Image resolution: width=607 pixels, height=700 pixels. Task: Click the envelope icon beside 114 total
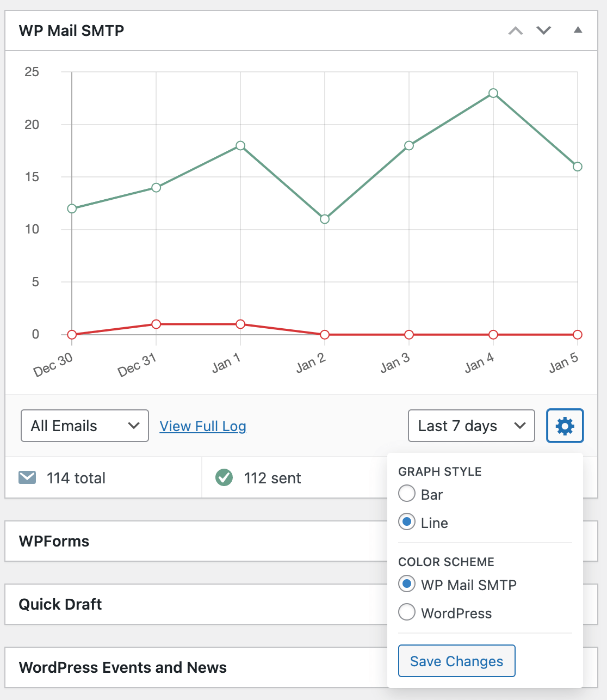[27, 478]
